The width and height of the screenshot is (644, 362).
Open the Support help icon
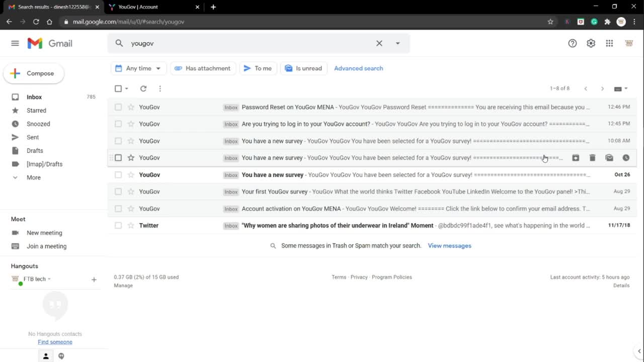[573, 43]
